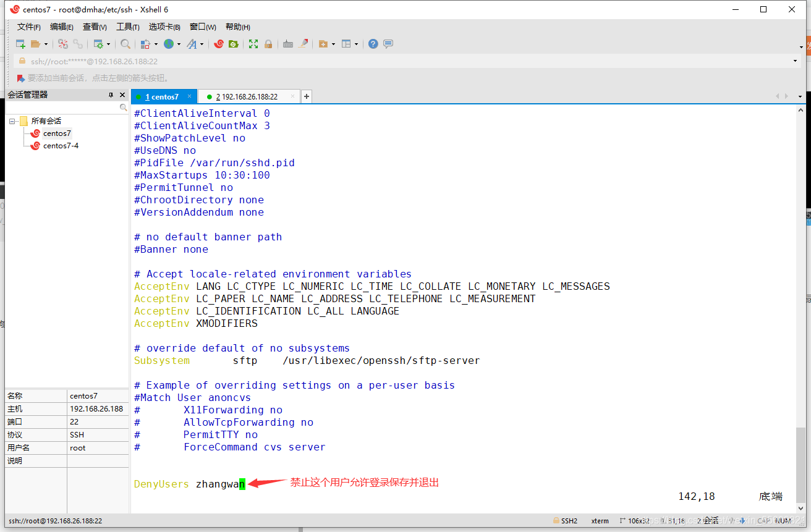This screenshot has height=532, width=811.
Task: Click the color scheme icon
Action: (x=145, y=44)
